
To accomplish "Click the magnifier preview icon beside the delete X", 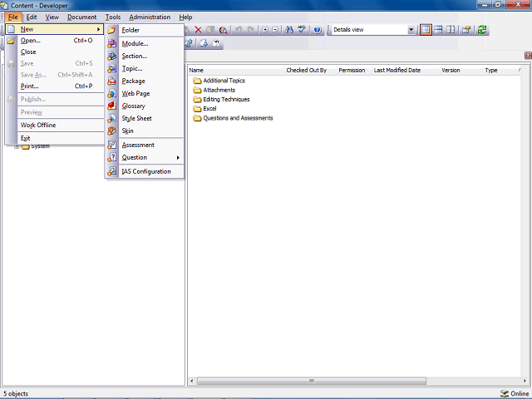I will coord(223,30).
